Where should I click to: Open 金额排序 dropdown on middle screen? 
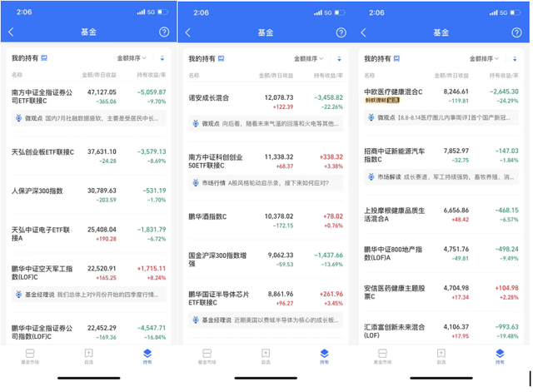[x=309, y=59]
